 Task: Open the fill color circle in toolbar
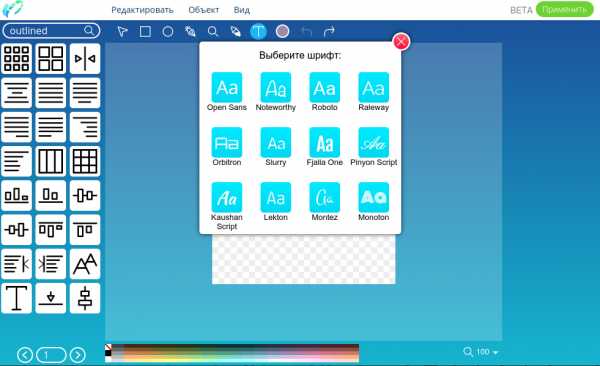click(282, 31)
